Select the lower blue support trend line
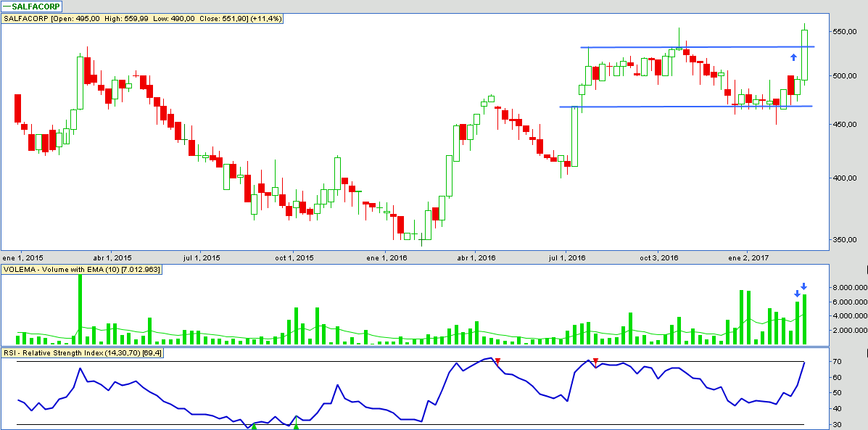This screenshot has width=868, height=430. (x=686, y=107)
